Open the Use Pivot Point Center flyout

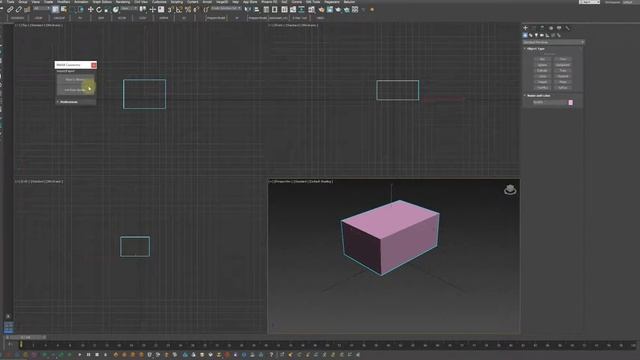pos(143,9)
